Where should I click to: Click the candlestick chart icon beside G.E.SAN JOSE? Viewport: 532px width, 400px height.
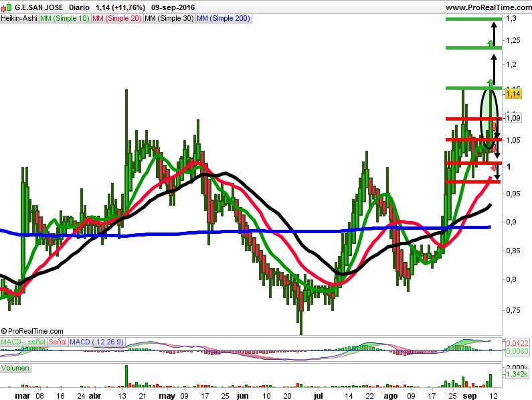(x=6, y=7)
